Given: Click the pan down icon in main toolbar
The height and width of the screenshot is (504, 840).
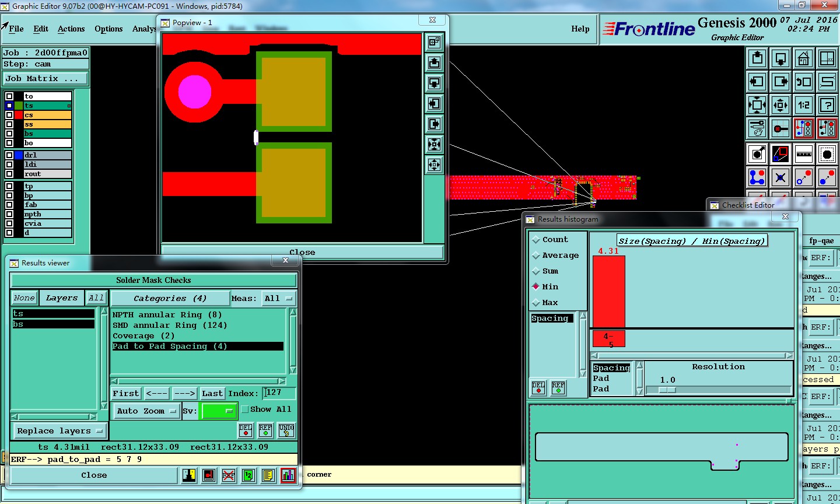Looking at the screenshot, I should coord(780,58).
